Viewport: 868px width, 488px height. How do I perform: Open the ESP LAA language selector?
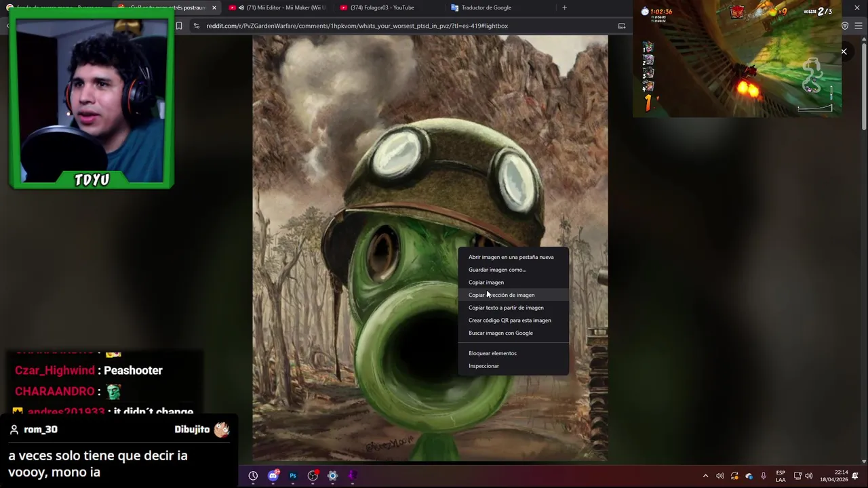pyautogui.click(x=781, y=476)
